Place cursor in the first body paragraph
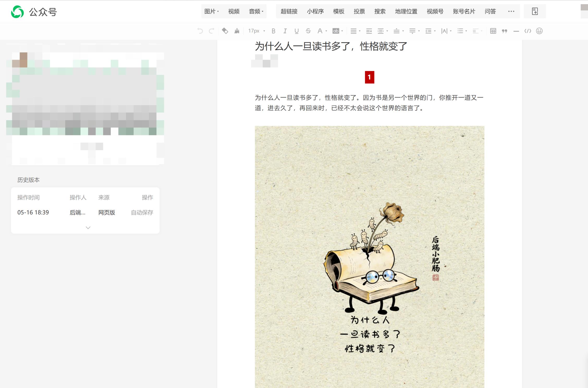The width and height of the screenshot is (588, 388). click(x=369, y=103)
